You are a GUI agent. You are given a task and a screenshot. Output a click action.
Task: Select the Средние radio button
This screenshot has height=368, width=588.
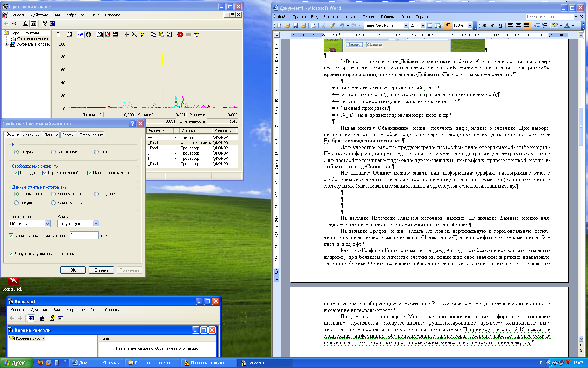(105, 194)
